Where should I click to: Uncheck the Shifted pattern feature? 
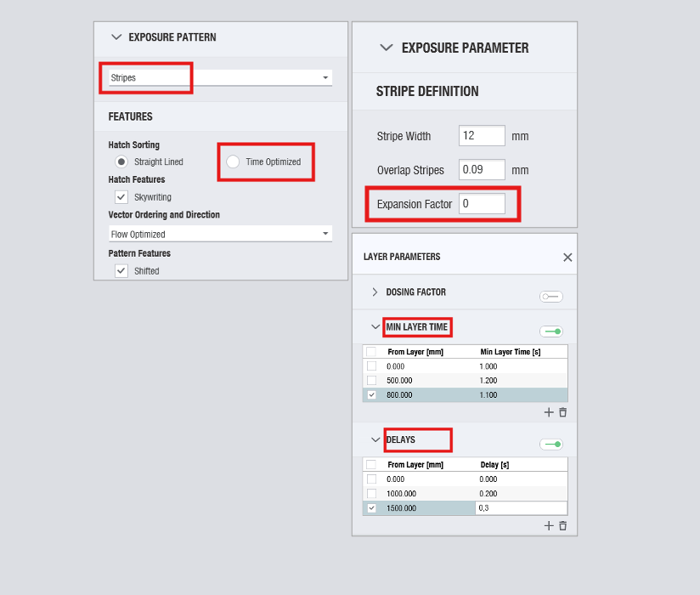click(121, 271)
